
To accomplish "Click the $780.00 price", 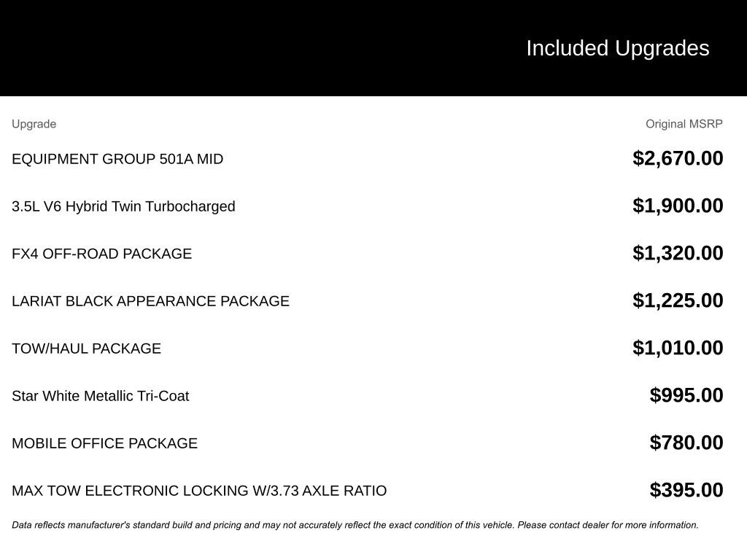I will tap(686, 443).
